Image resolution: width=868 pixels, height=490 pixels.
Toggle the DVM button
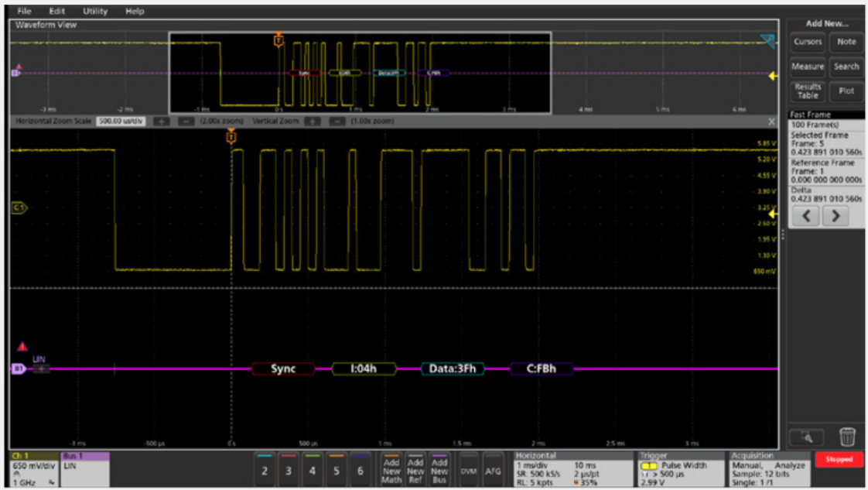[468, 470]
